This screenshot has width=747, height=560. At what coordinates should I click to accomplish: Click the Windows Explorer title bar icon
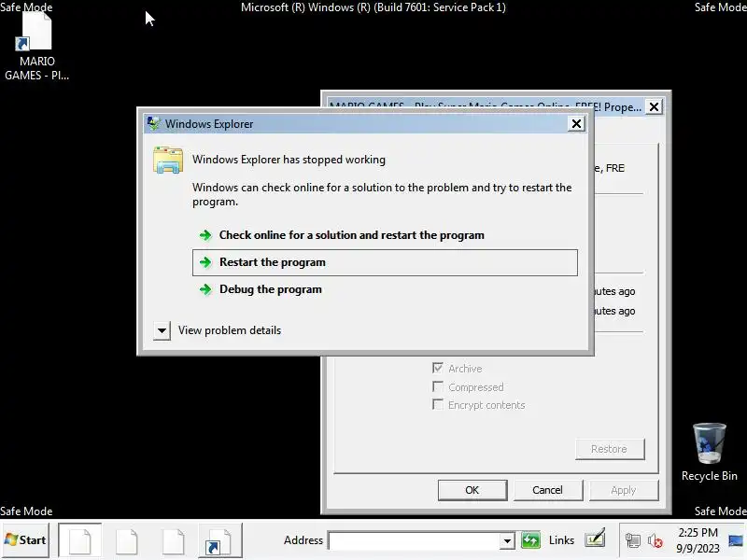[x=153, y=123]
